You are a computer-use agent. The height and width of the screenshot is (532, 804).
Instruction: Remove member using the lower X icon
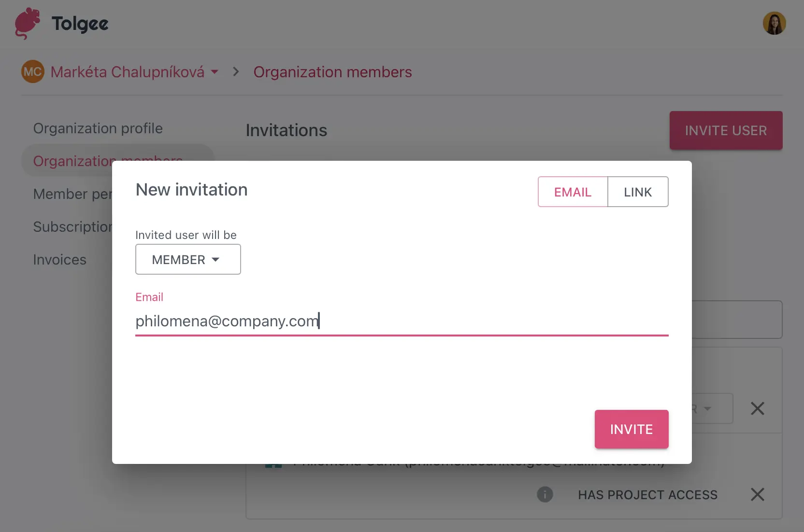758,494
